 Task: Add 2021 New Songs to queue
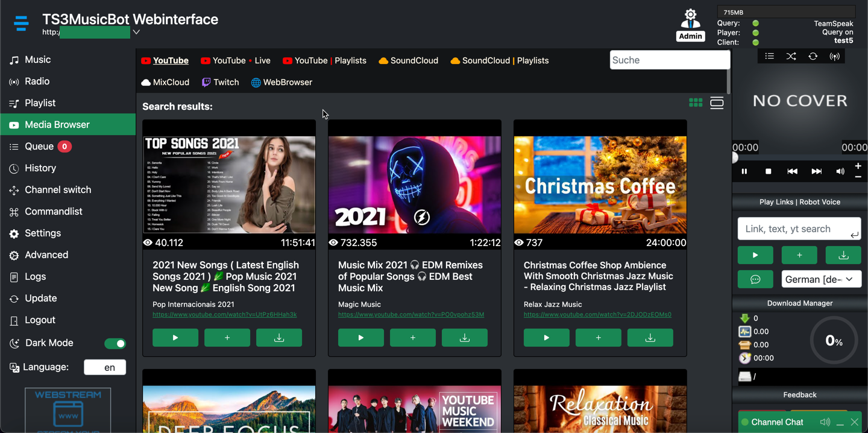click(227, 338)
